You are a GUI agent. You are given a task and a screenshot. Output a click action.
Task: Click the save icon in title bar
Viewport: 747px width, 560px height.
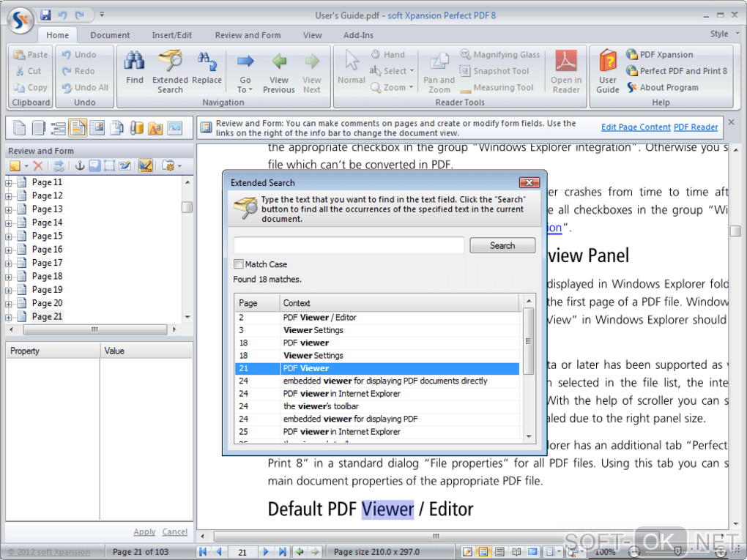click(x=45, y=15)
